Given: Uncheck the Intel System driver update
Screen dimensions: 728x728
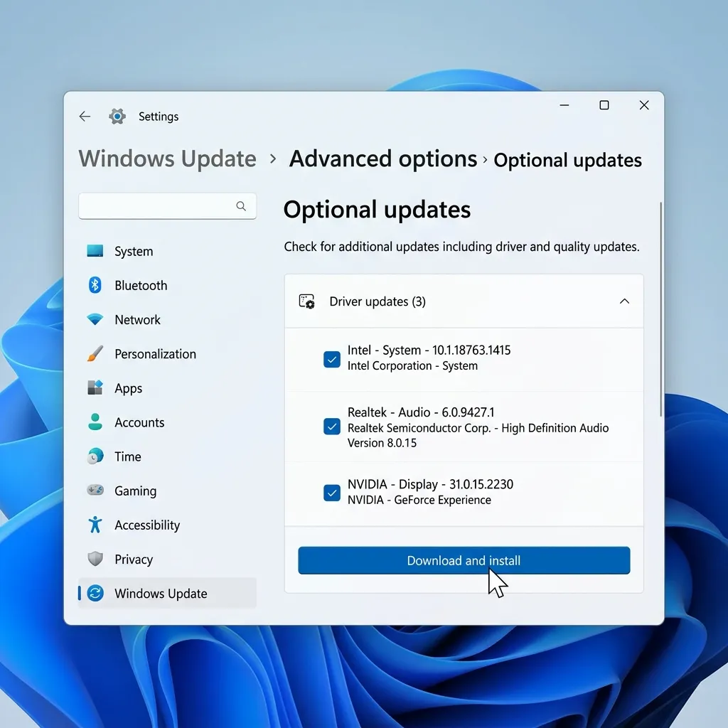Looking at the screenshot, I should 331,359.
